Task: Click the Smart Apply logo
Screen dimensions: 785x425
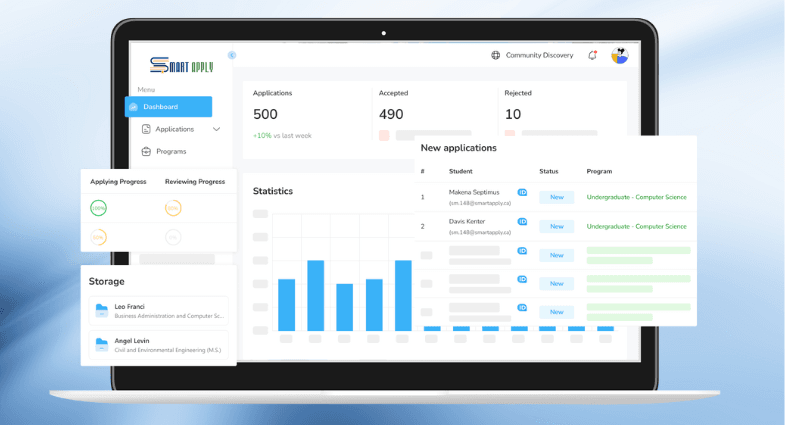Action: (181, 66)
